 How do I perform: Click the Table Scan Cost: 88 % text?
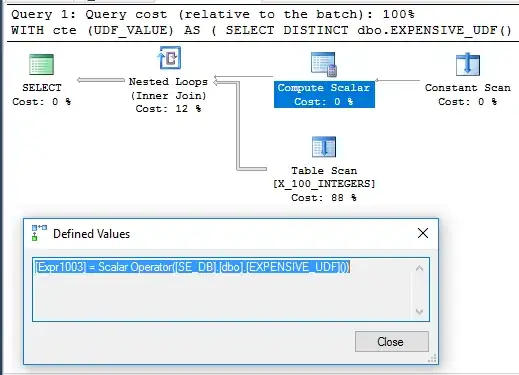tap(324, 198)
